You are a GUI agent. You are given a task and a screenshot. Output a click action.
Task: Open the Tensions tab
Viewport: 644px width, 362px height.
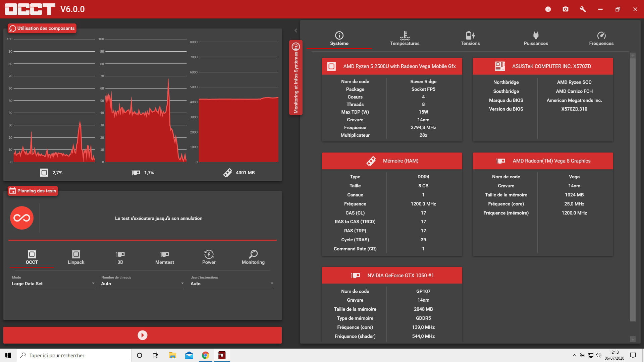[x=470, y=39]
